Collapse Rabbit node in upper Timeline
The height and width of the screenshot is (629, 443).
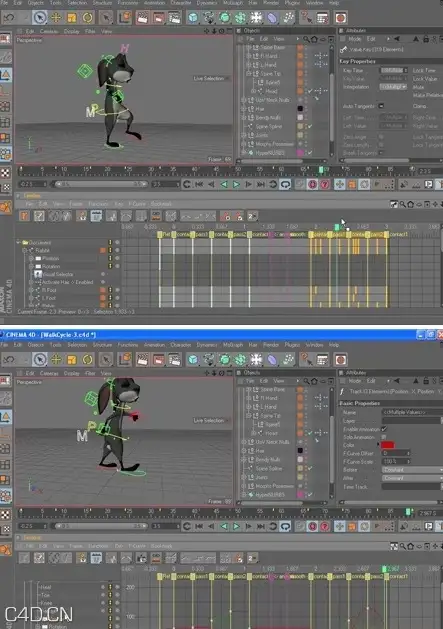(24, 250)
